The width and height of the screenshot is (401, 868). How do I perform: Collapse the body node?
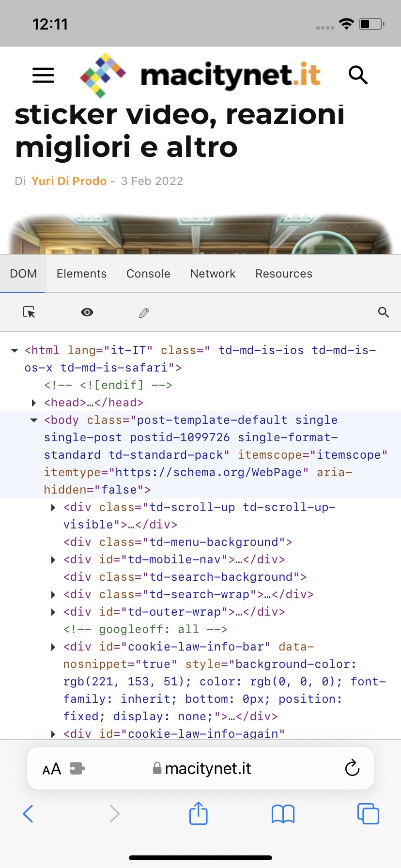click(x=34, y=420)
